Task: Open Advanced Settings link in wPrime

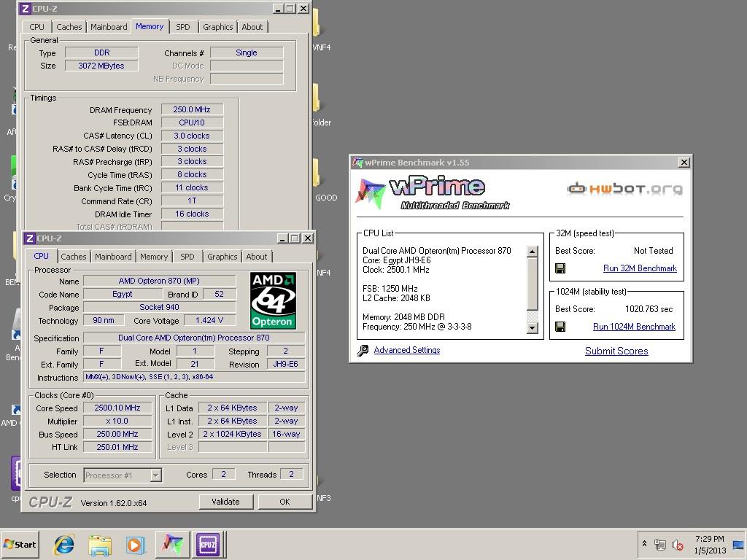Action: pos(407,350)
